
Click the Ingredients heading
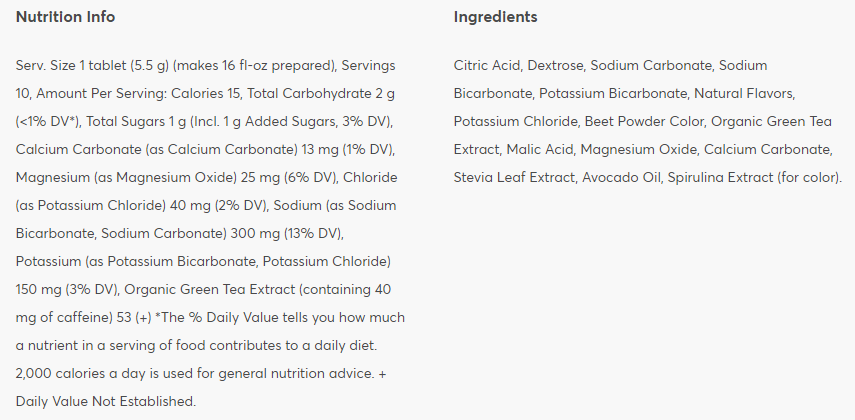click(x=495, y=17)
